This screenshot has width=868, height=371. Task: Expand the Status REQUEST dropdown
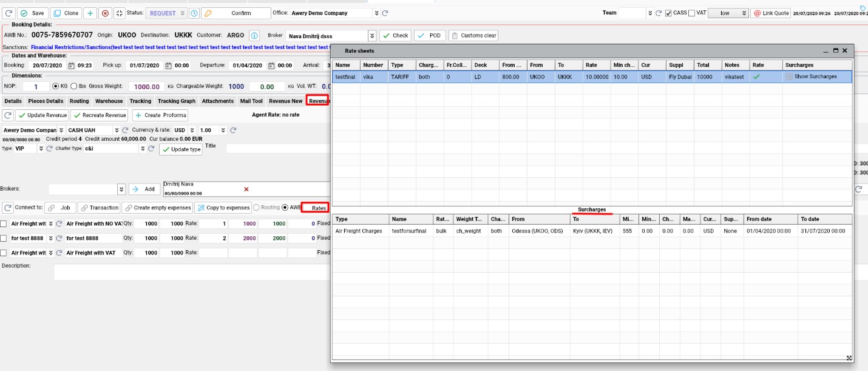coord(183,13)
